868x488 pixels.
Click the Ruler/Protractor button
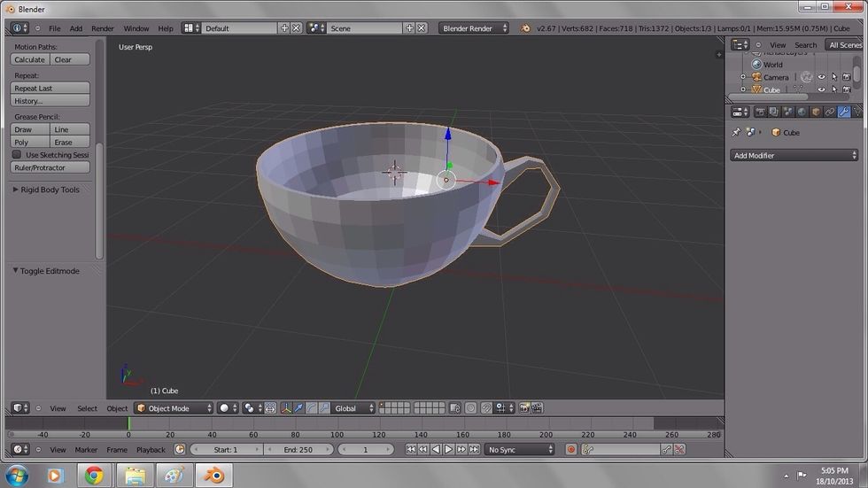(50, 167)
